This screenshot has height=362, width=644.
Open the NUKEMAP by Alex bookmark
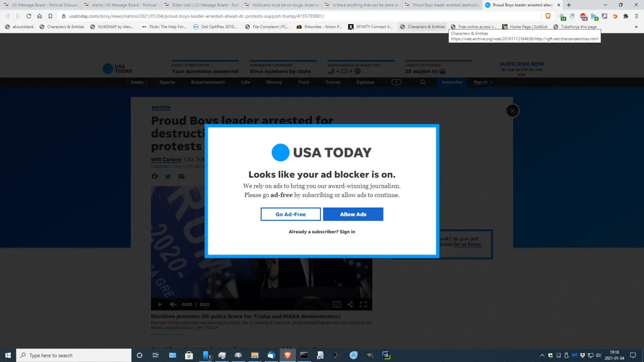pos(112,27)
